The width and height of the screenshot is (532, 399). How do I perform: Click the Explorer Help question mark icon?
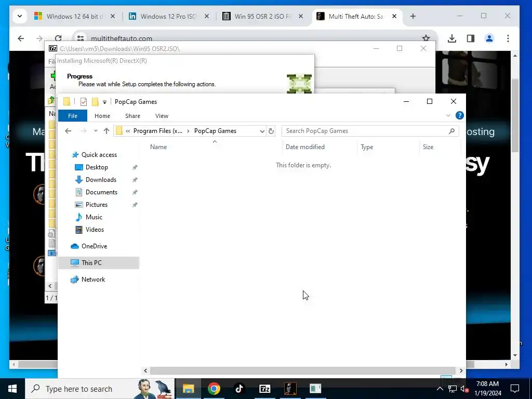tap(459, 115)
